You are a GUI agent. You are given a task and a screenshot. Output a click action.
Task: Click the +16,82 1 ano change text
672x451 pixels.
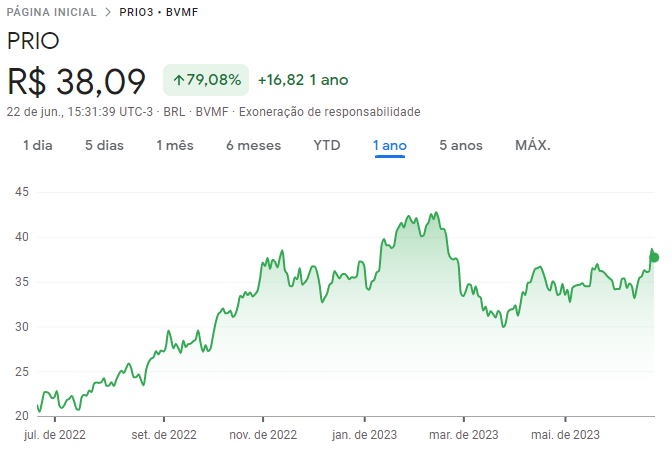[x=303, y=80]
